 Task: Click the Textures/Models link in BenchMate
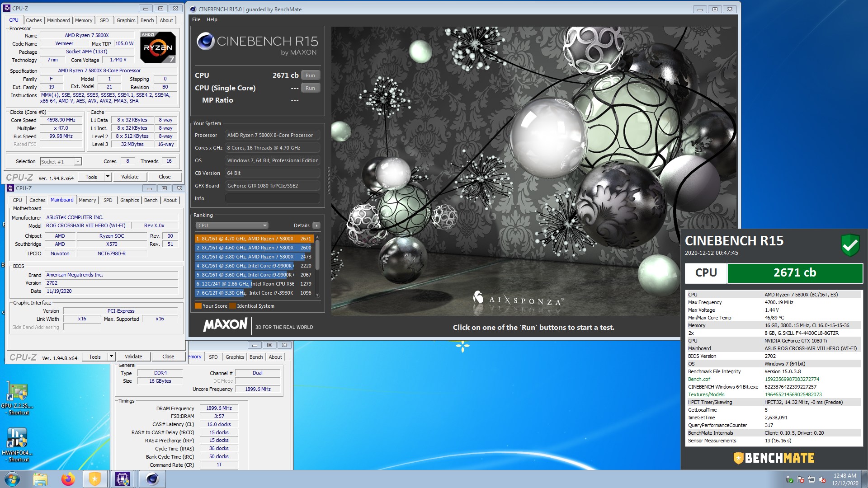tap(706, 394)
